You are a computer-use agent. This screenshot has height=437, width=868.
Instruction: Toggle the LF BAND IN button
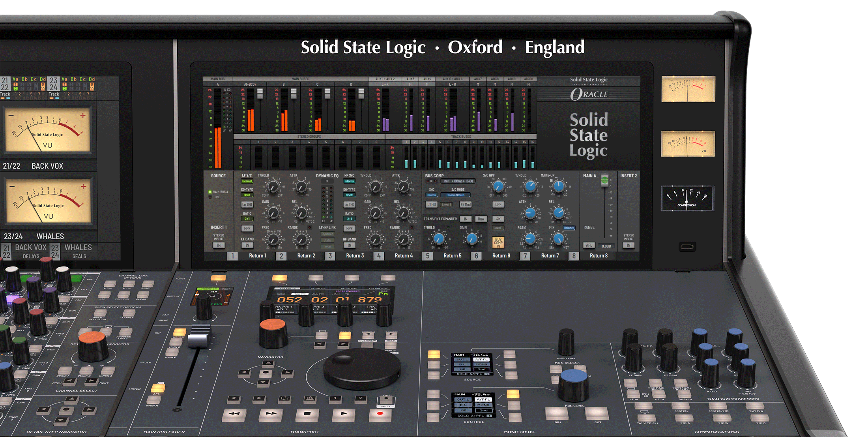click(248, 245)
